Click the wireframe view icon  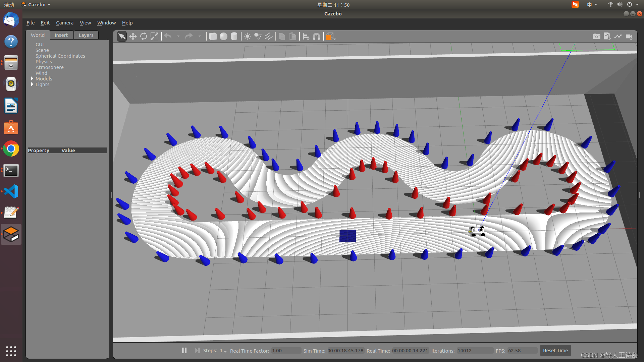329,36
